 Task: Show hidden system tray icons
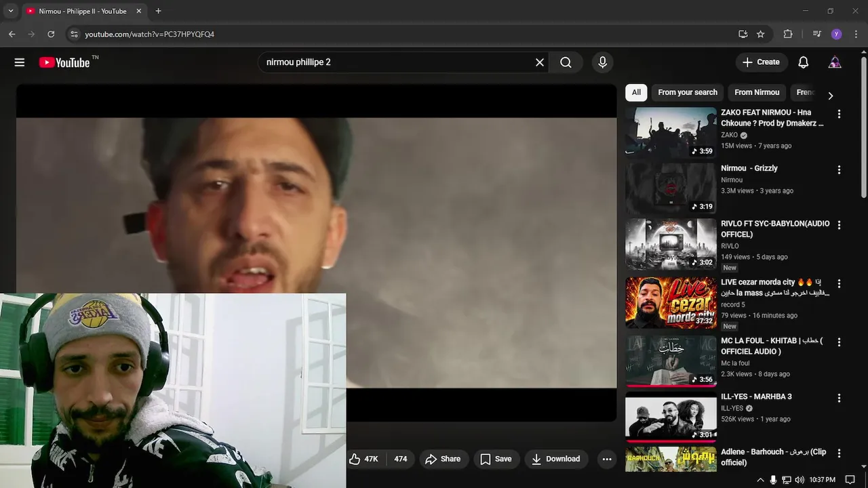[x=760, y=480]
